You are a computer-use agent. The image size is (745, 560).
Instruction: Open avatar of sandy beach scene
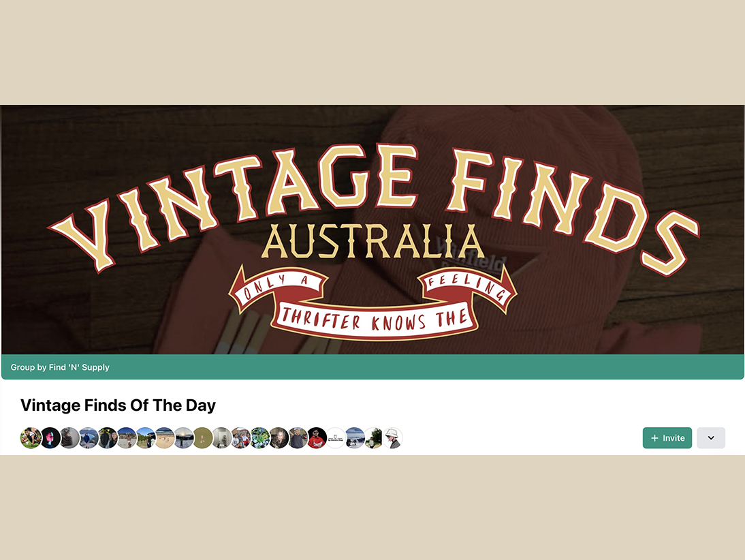coord(164,438)
